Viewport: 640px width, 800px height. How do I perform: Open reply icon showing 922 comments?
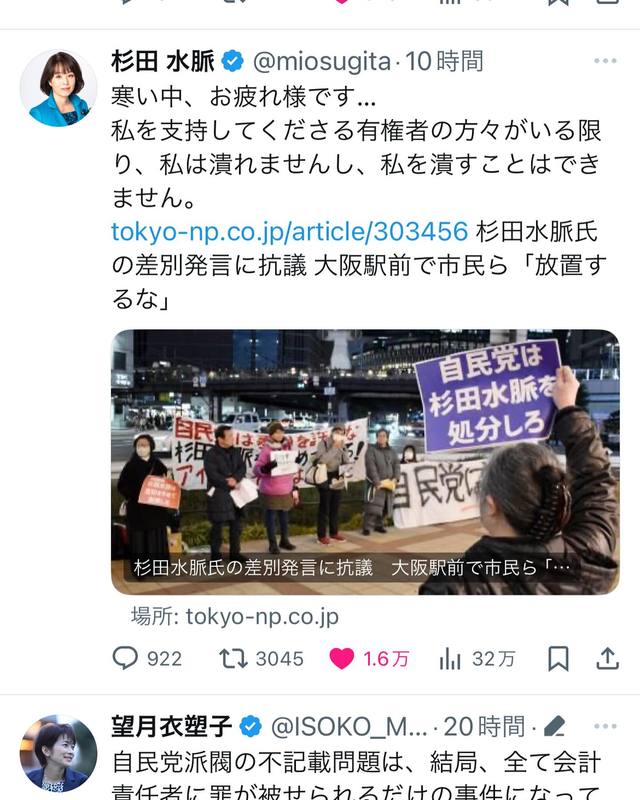click(x=125, y=658)
